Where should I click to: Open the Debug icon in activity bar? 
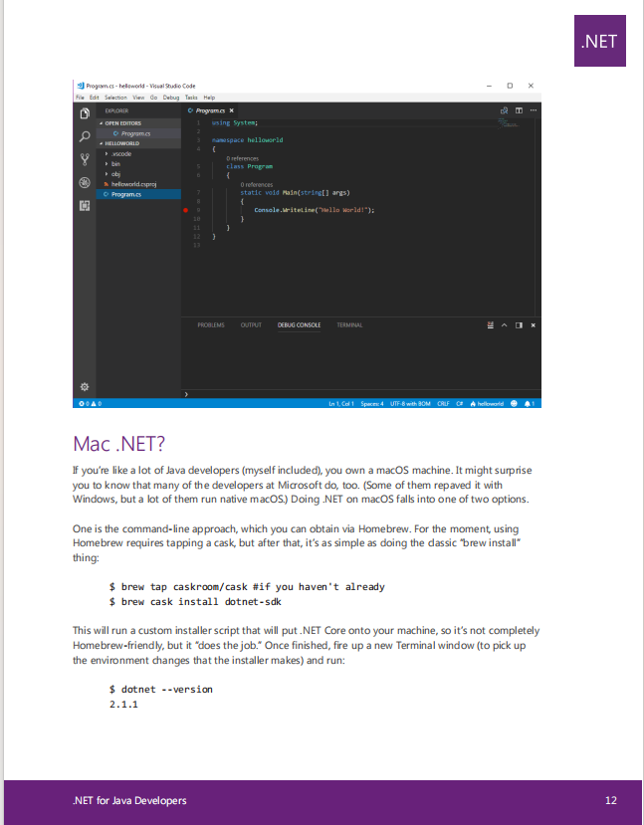[85, 182]
